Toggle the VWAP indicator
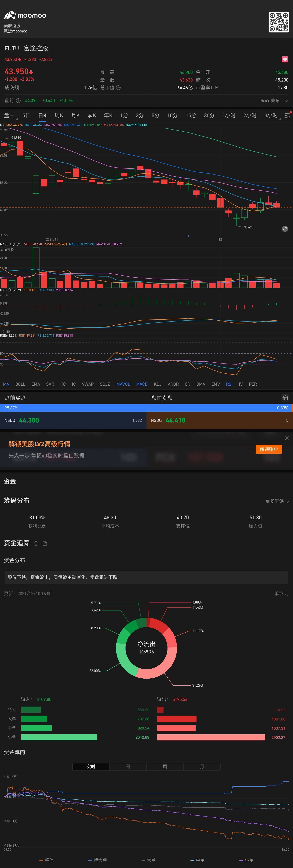293x868 pixels. point(88,384)
